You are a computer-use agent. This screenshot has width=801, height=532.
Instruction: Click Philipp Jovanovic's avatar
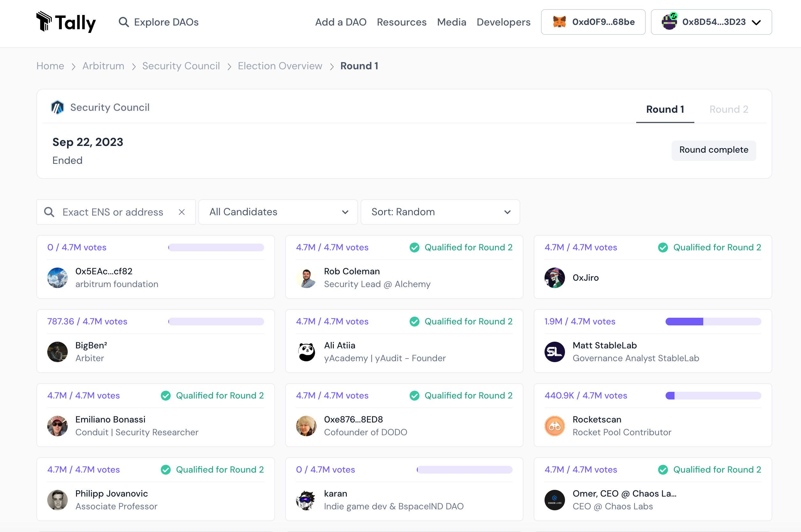click(57, 500)
